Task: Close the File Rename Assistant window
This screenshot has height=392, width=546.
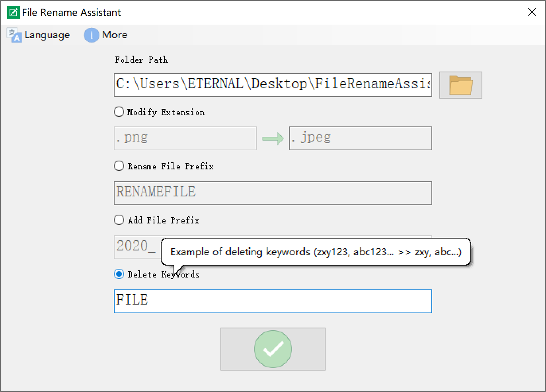Action: (x=532, y=12)
